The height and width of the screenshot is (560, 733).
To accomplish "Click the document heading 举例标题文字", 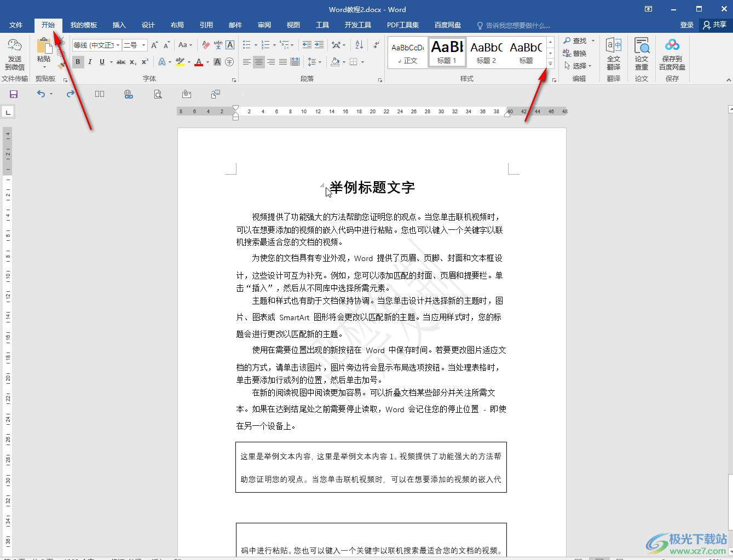I will coord(372,188).
